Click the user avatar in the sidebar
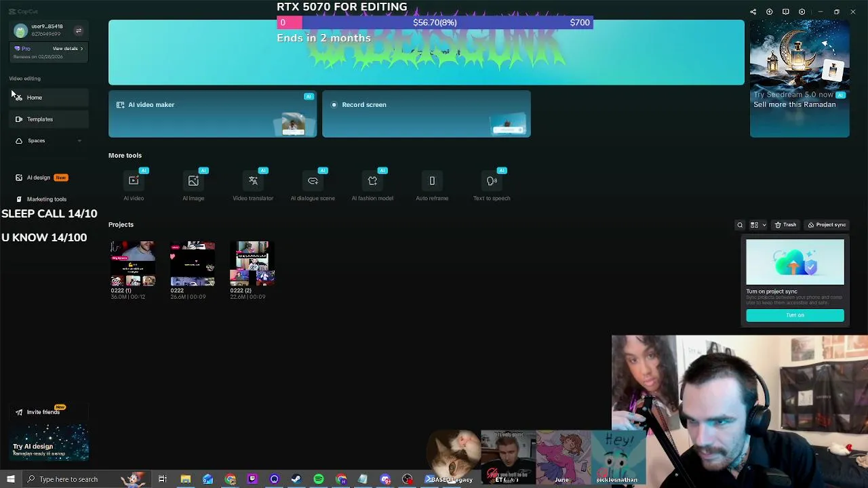The image size is (868, 488). (20, 30)
